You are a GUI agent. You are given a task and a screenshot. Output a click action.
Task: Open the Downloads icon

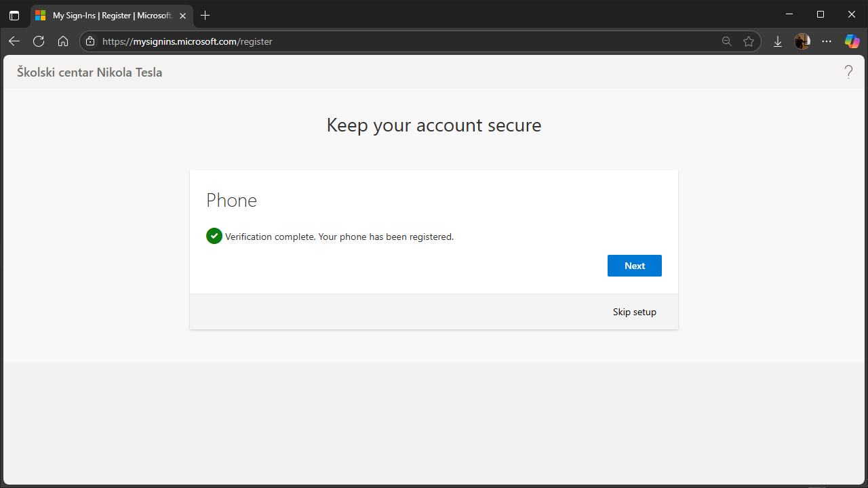click(778, 41)
